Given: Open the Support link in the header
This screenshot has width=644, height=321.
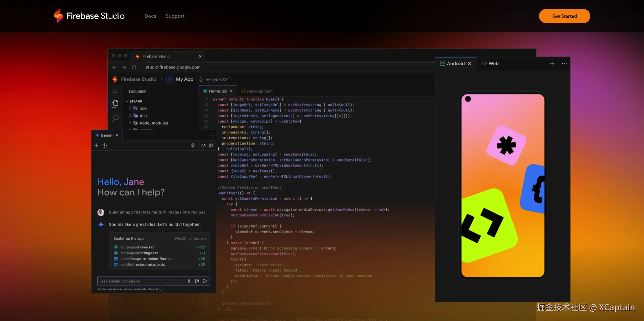Looking at the screenshot, I should 175,16.
